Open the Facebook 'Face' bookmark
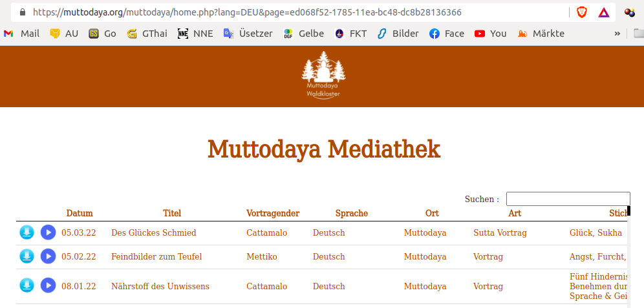The height and width of the screenshot is (308, 644). [x=446, y=34]
